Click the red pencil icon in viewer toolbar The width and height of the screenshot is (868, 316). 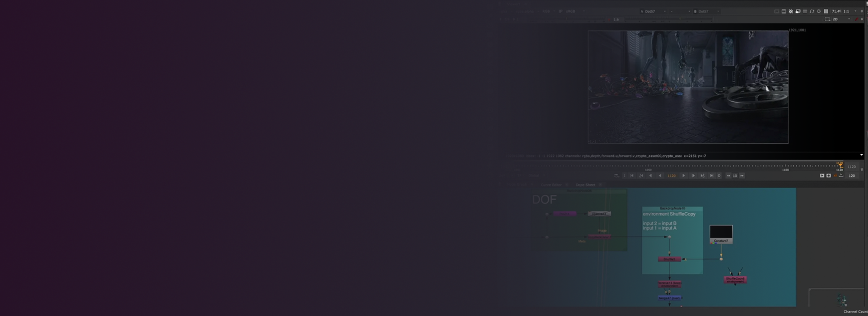point(856,19)
